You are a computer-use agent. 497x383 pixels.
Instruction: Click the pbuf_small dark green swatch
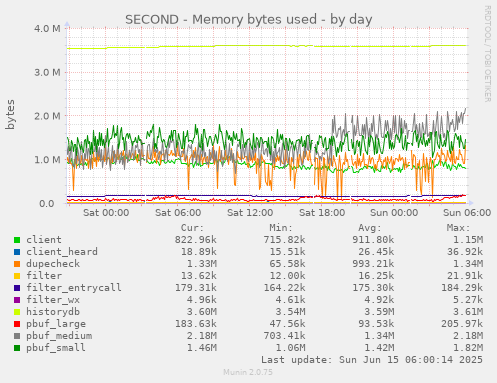tap(17, 348)
